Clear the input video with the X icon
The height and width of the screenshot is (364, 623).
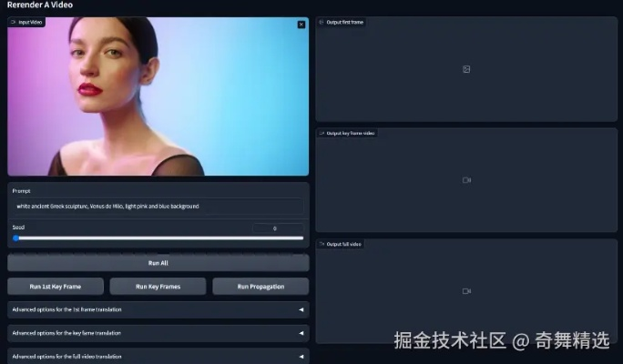(301, 25)
